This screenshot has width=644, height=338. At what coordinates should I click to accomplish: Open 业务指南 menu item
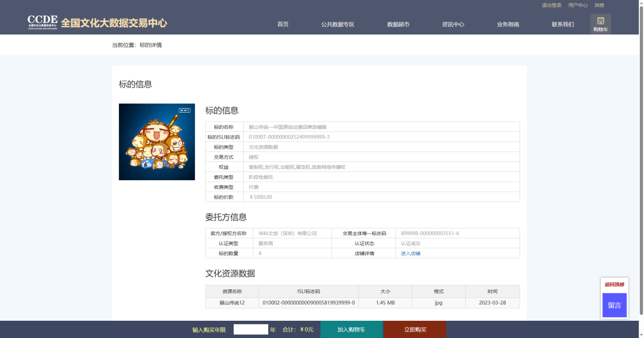click(x=508, y=24)
